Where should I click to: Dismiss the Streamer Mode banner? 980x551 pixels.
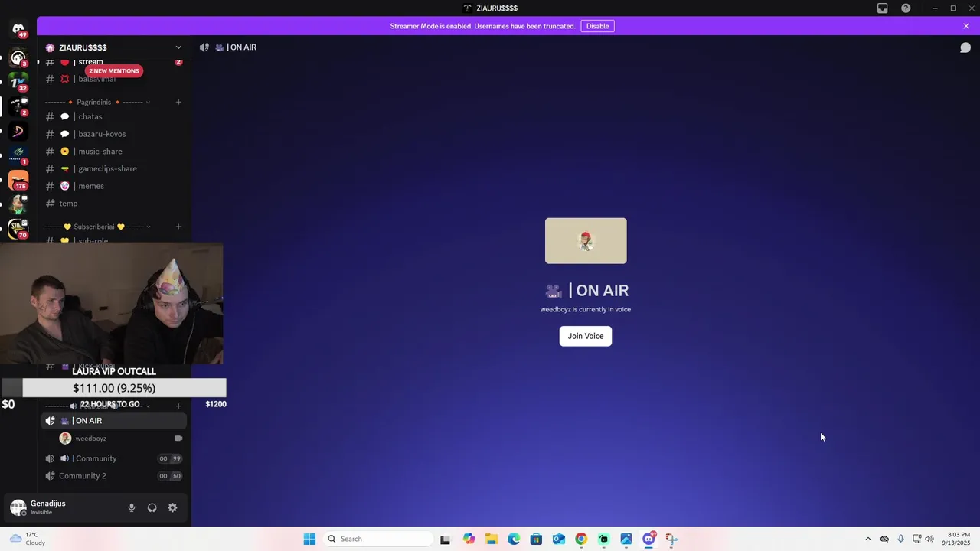click(x=966, y=26)
